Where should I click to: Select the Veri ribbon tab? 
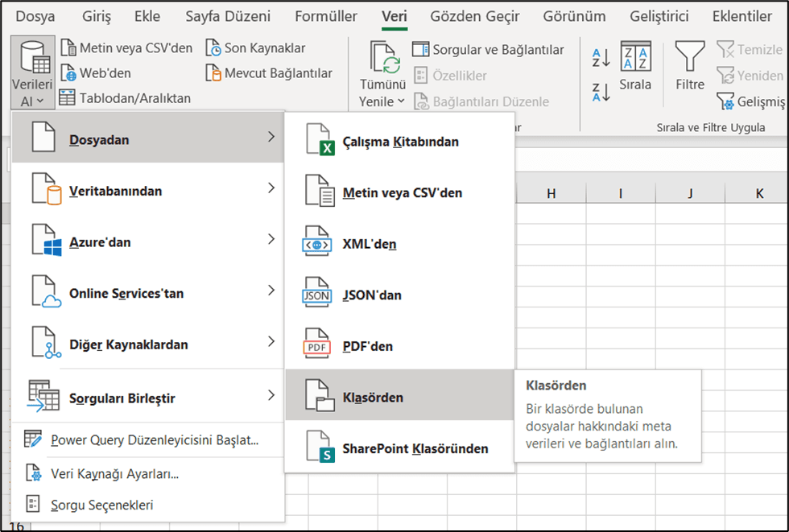(x=394, y=17)
